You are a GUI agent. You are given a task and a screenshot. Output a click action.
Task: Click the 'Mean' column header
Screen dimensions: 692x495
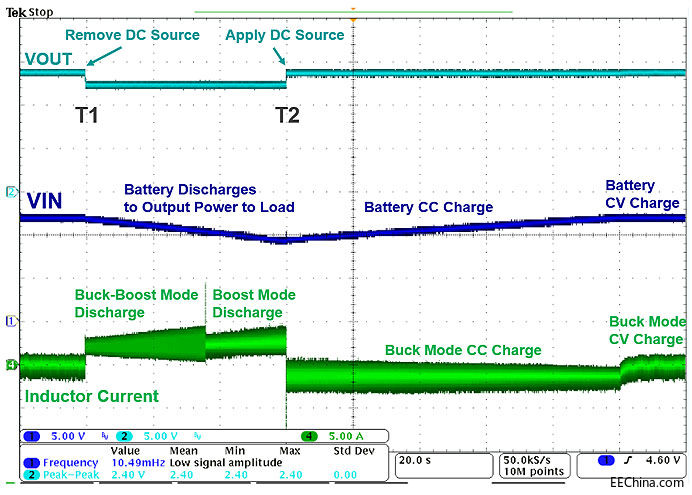pos(184,451)
